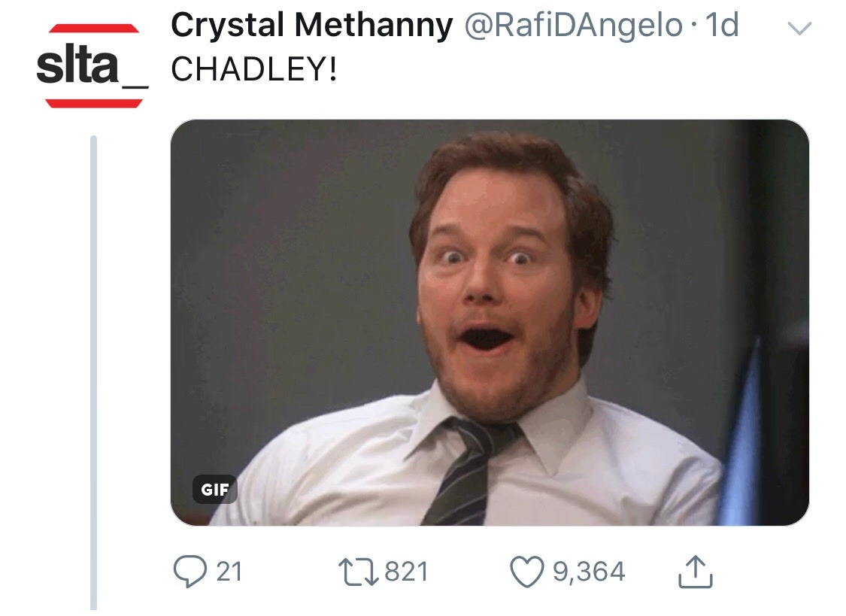846x616 pixels.
Task: Click the 21 replies count
Action: click(x=229, y=572)
